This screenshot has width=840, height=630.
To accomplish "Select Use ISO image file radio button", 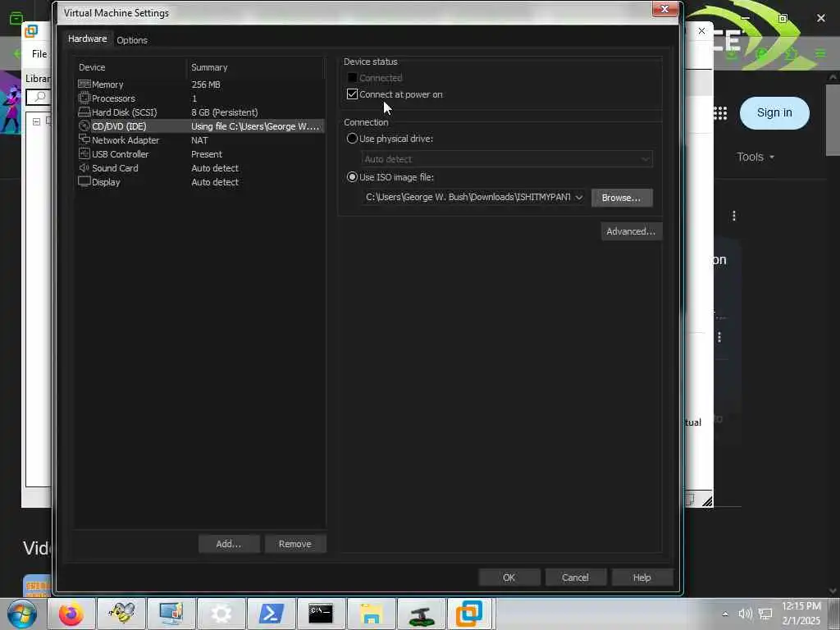I will click(352, 177).
